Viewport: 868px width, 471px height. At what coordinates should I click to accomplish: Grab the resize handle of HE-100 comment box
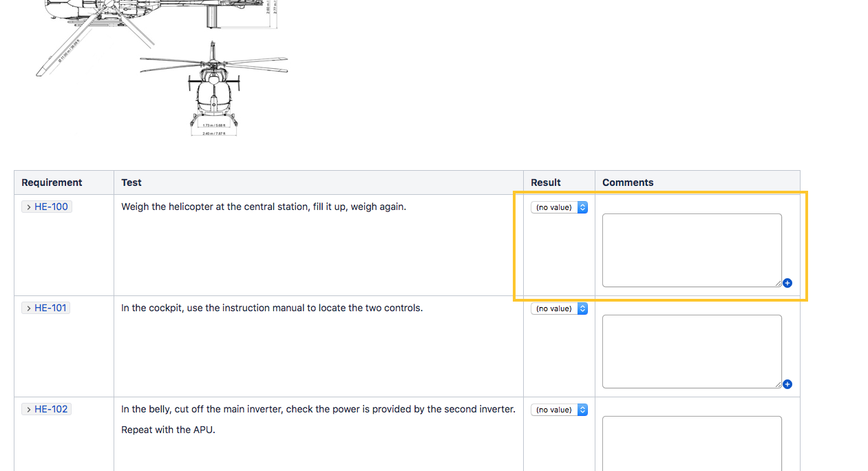(778, 283)
